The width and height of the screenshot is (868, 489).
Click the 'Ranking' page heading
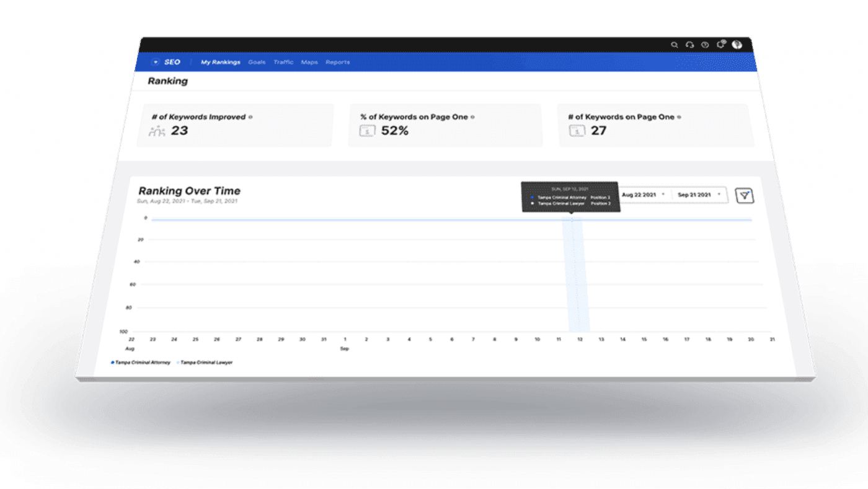(167, 81)
